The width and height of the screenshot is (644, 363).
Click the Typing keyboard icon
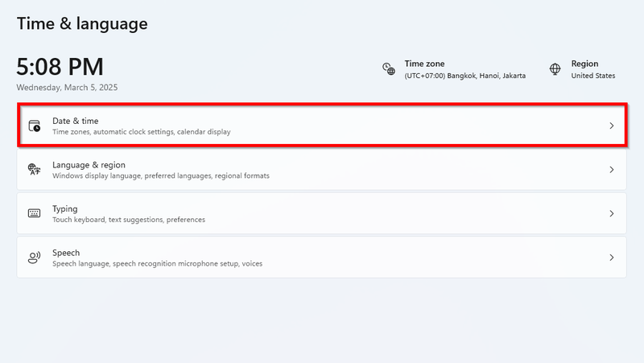click(x=34, y=213)
